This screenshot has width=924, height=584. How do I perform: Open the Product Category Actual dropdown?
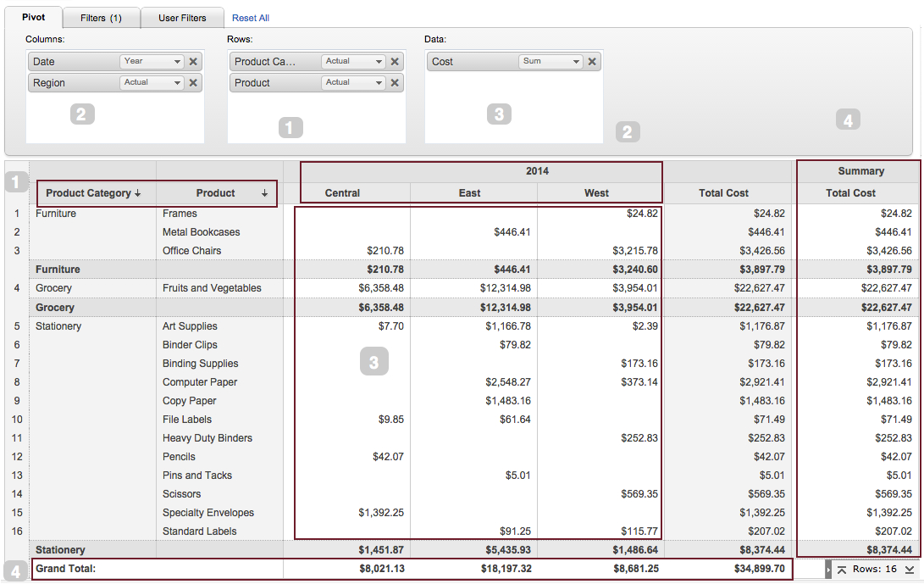pos(353,62)
